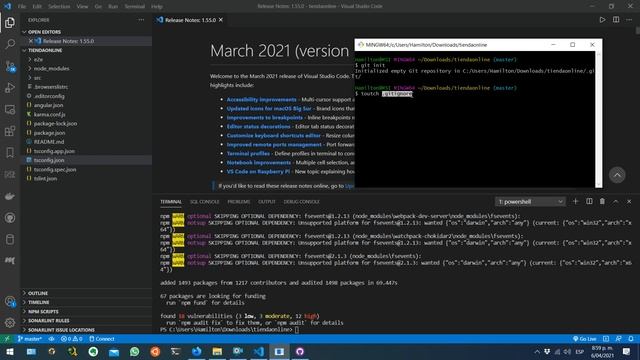Open Bookmarks view in activity bar
Image resolution: width=640 pixels, height=360 pixels.
point(10,153)
